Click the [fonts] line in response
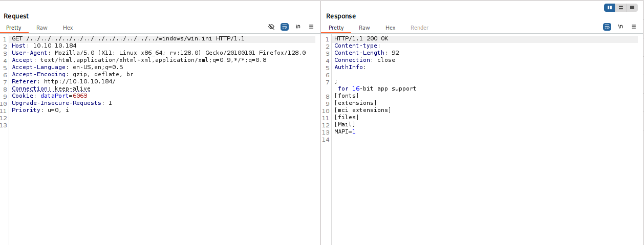 coord(347,96)
